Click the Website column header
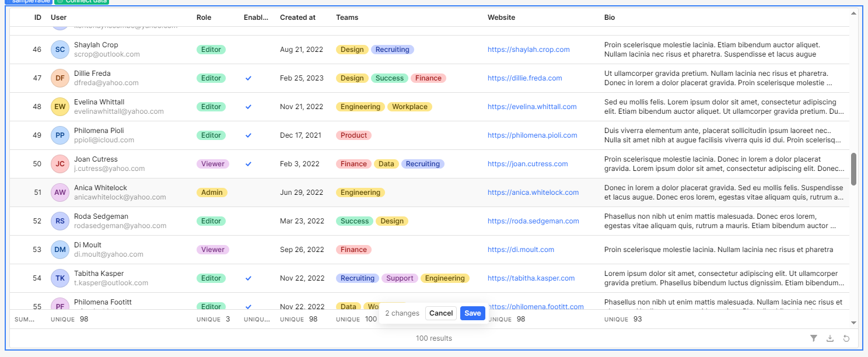Viewport: 868px width, 357px height. click(x=501, y=17)
